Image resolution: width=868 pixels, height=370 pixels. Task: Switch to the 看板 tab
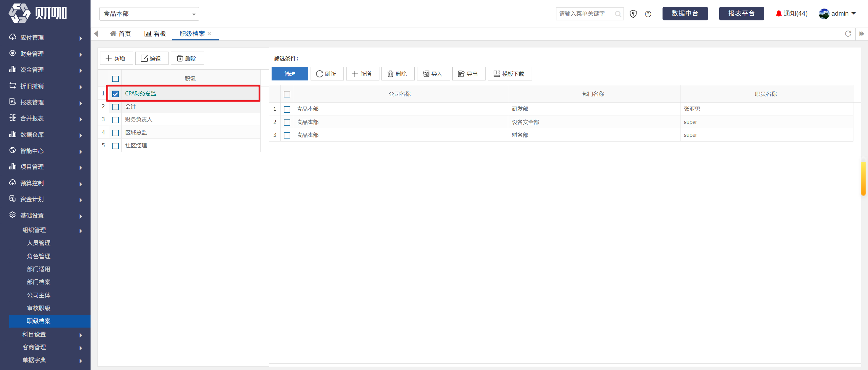155,34
